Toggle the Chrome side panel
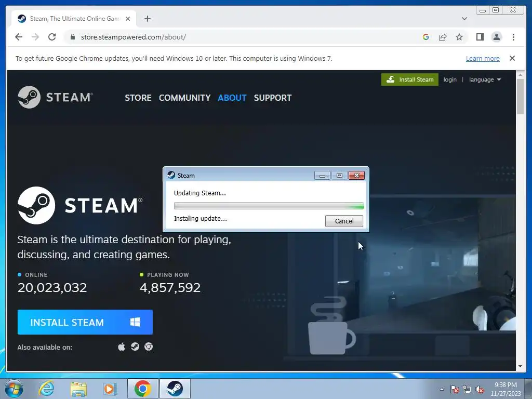The width and height of the screenshot is (532, 399). coord(480,37)
